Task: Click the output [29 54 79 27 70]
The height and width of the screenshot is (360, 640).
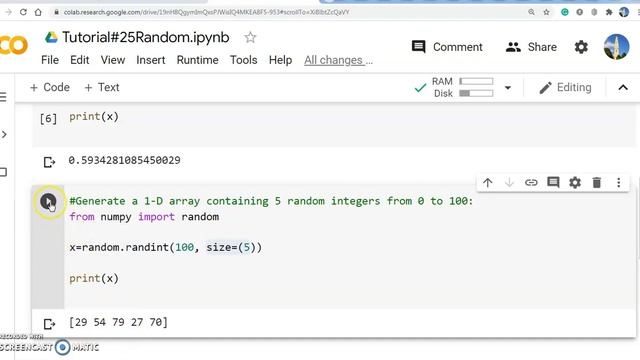Action: point(118,322)
